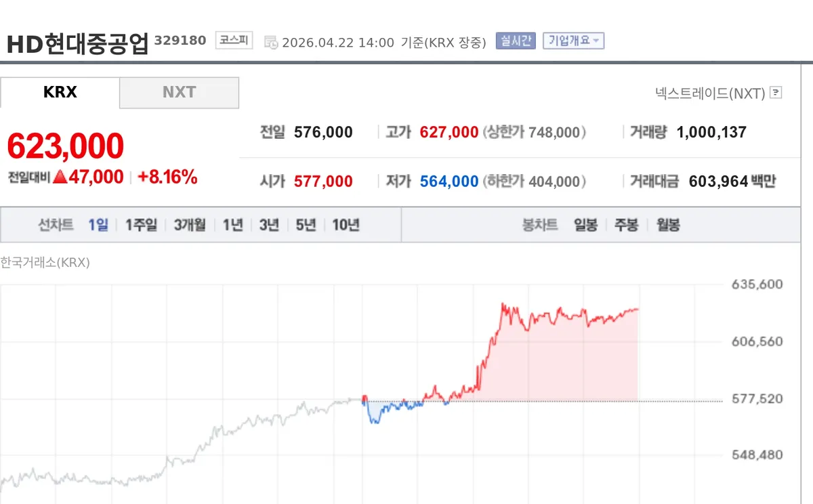Click the 넥스트레이드(NXT) link
Viewport: 813px width, 504px height.
point(710,93)
